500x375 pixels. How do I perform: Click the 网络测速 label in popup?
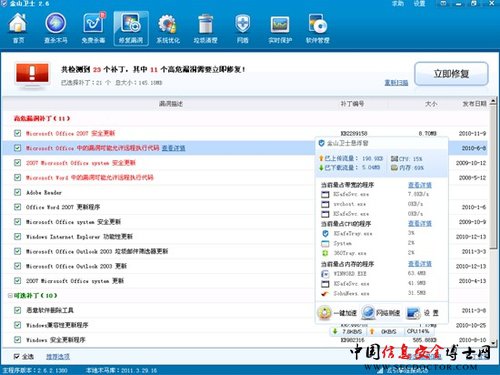point(388,313)
